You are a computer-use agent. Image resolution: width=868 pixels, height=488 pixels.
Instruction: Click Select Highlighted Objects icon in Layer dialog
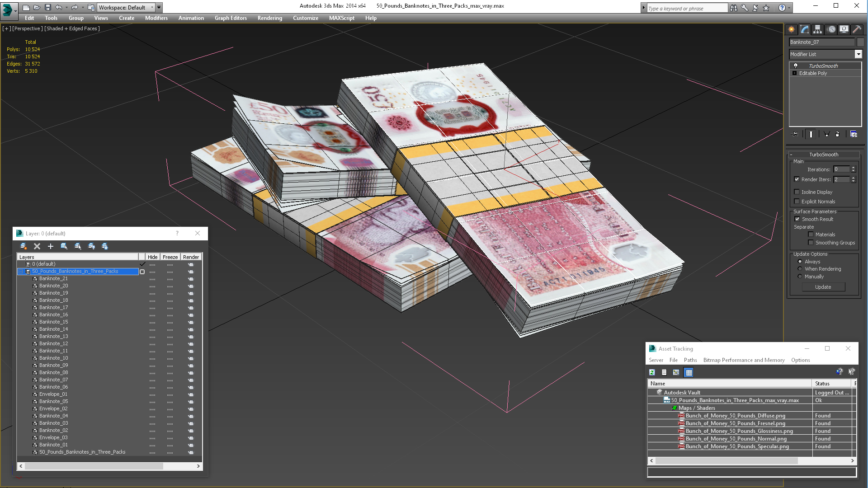[x=64, y=246]
